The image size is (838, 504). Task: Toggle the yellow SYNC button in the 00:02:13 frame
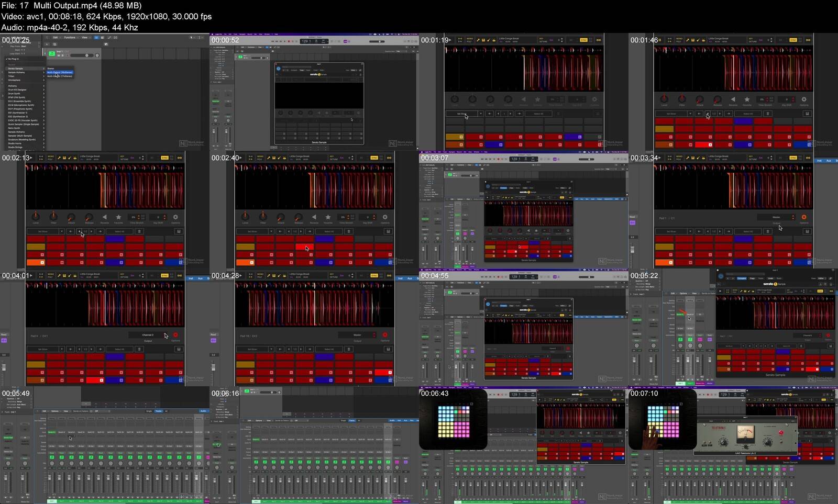(164, 158)
